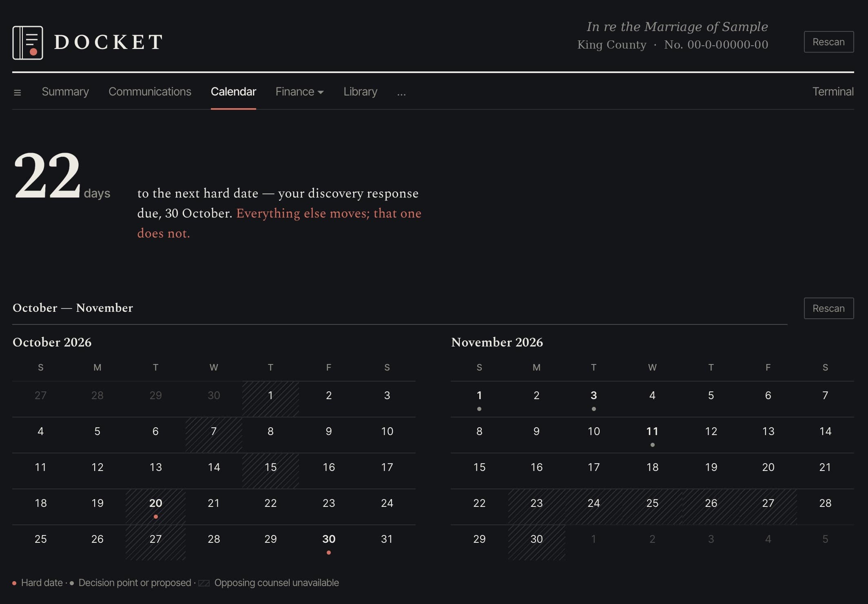
Task: Click the Docket logo icon
Action: pos(28,42)
